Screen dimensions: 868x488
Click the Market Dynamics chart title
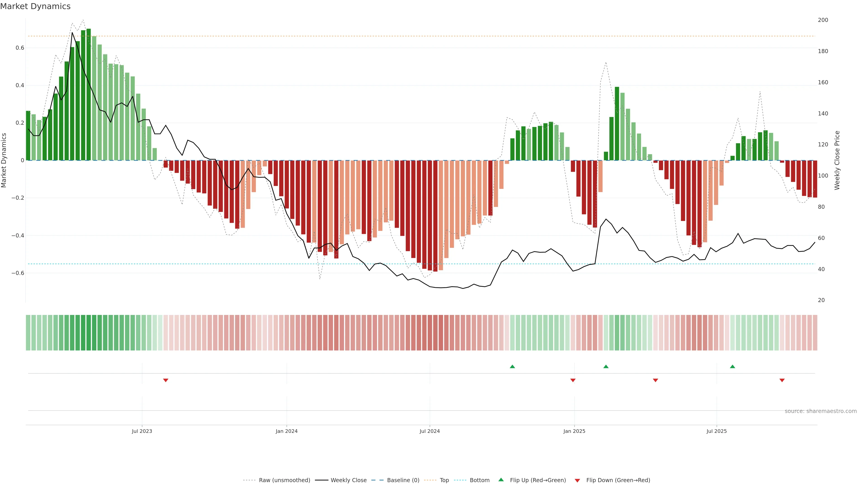coord(35,6)
